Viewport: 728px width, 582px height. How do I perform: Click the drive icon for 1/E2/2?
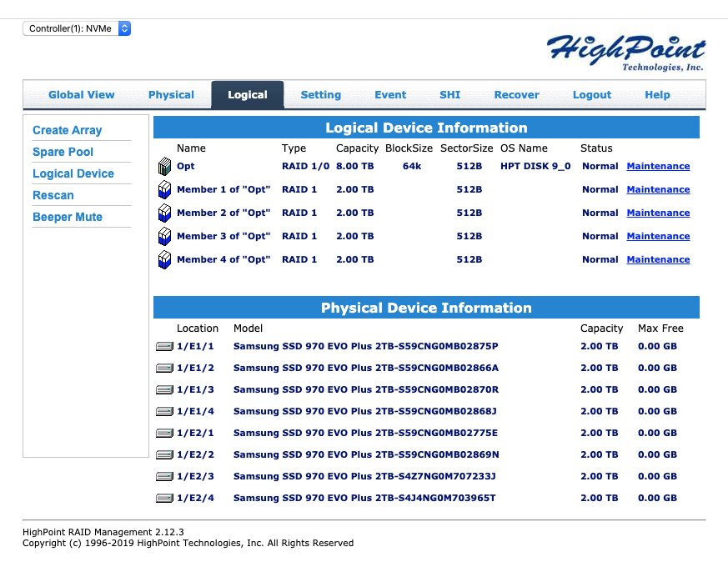point(164,454)
